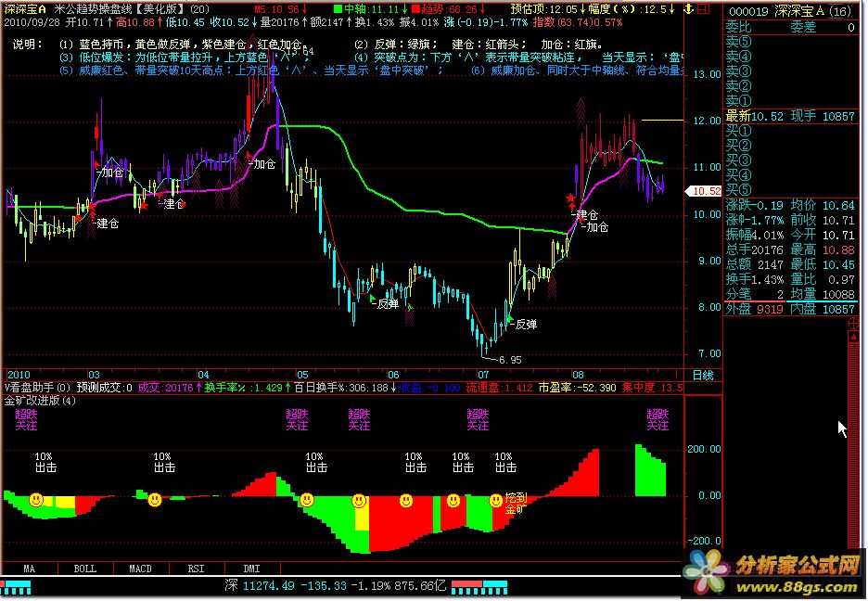868x601 pixels.
Task: Click the 200.00 indicator axis label
Action: pyautogui.click(x=704, y=449)
